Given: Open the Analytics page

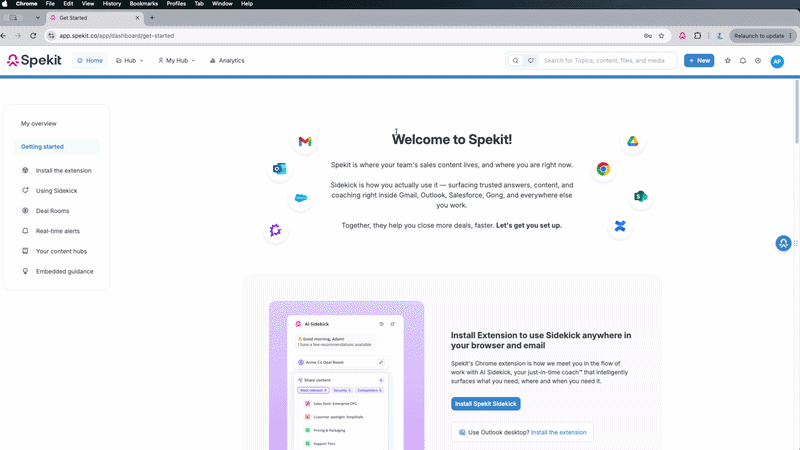Looking at the screenshot, I should [x=227, y=60].
